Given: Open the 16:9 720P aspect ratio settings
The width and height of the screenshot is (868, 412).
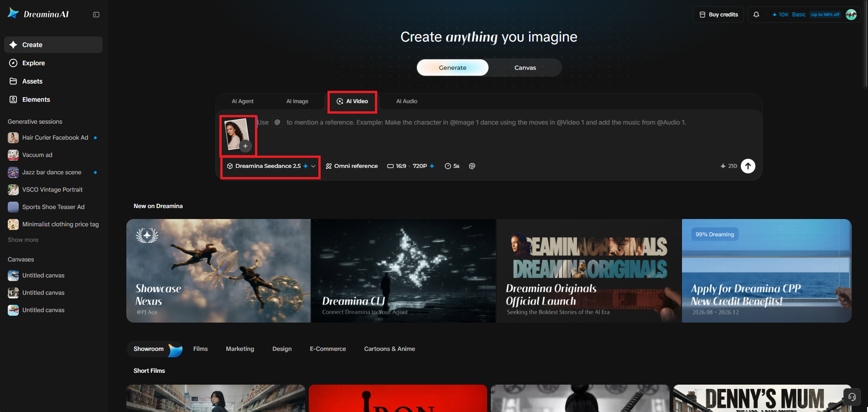Looking at the screenshot, I should [x=411, y=166].
